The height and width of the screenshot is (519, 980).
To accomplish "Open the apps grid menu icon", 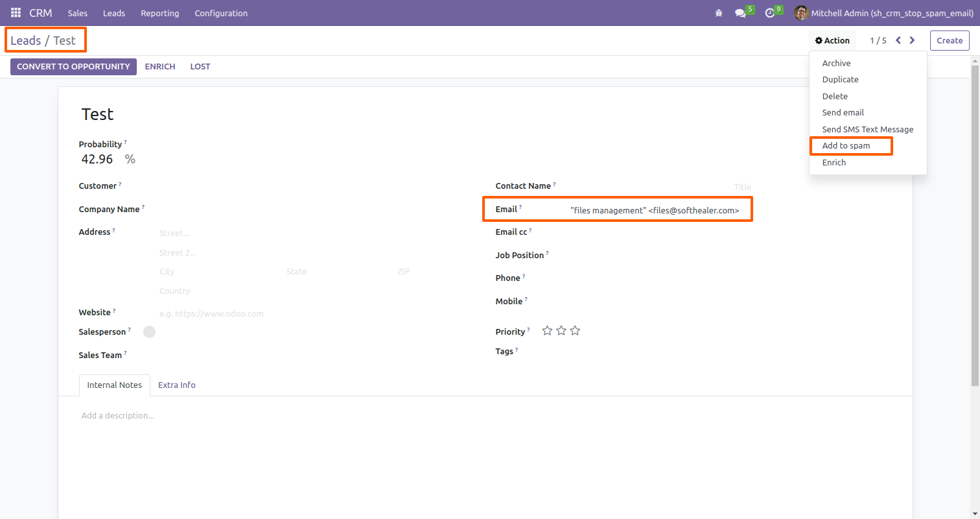I will (x=16, y=13).
